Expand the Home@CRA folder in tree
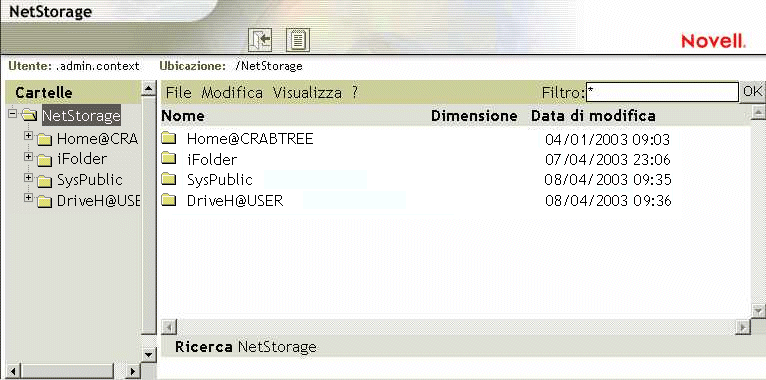This screenshot has height=380, width=766. [28, 137]
